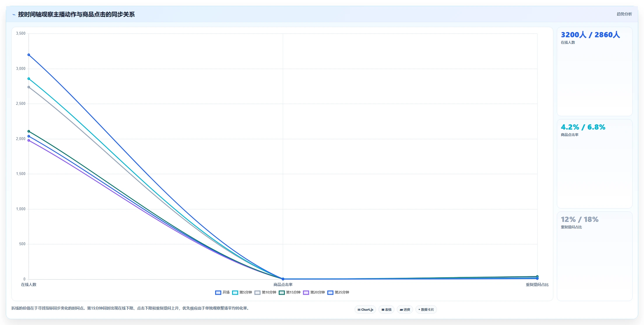The height and width of the screenshot is (325, 644).
Task: Click the 进度 chip
Action: click(x=405, y=310)
